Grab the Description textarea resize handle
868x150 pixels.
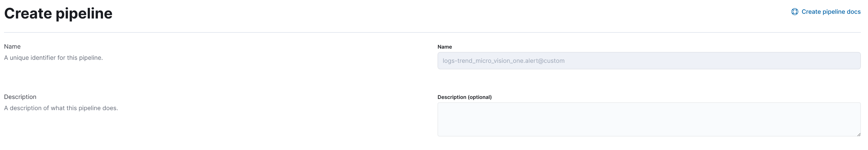tap(859, 134)
